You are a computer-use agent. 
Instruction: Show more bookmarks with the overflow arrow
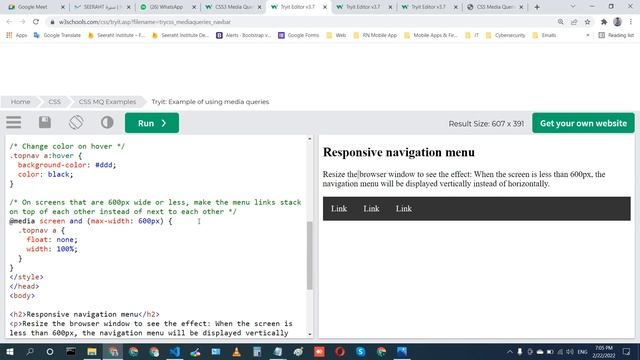click(588, 36)
